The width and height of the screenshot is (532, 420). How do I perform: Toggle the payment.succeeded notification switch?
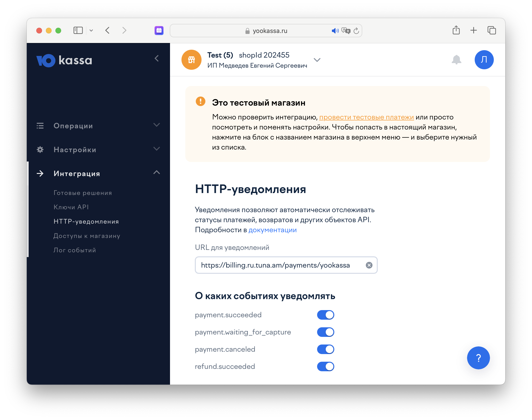325,315
